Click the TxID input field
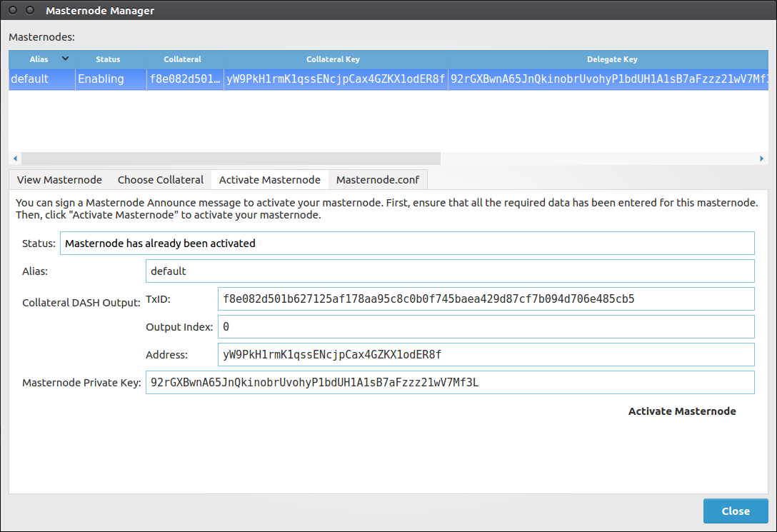This screenshot has height=532, width=777. coord(486,298)
